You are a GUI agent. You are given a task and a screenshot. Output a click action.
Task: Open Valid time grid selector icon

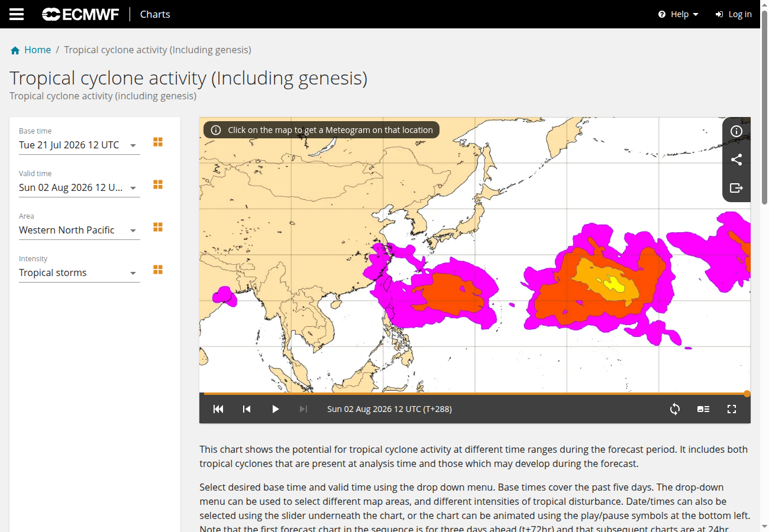click(158, 184)
